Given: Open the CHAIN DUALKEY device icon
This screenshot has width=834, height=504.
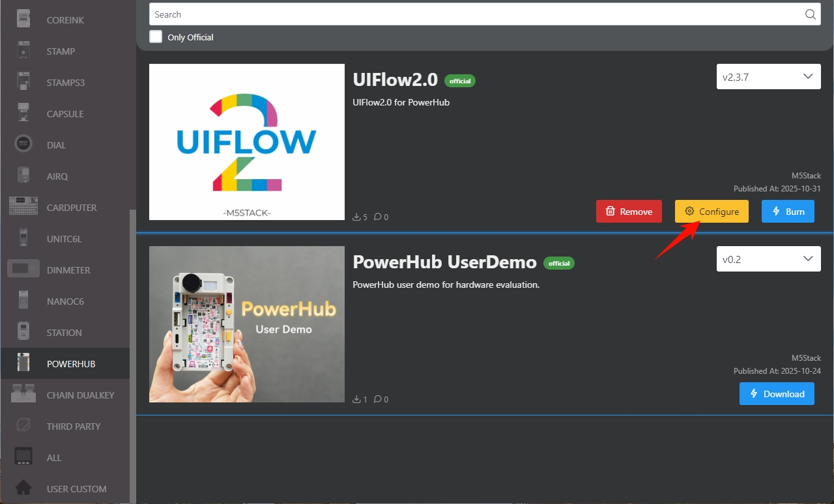Looking at the screenshot, I should click(23, 395).
